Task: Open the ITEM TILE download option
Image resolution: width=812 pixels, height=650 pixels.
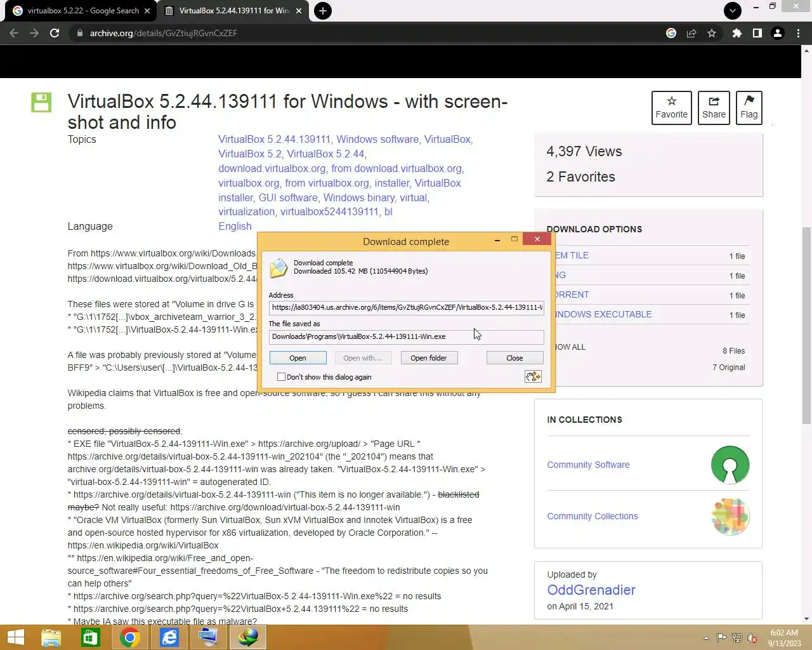Action: click(x=572, y=255)
